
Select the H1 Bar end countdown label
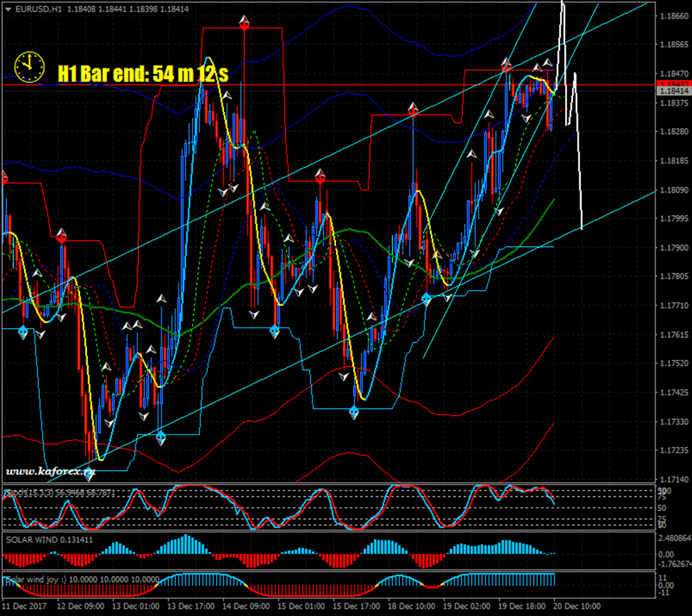click(x=143, y=73)
